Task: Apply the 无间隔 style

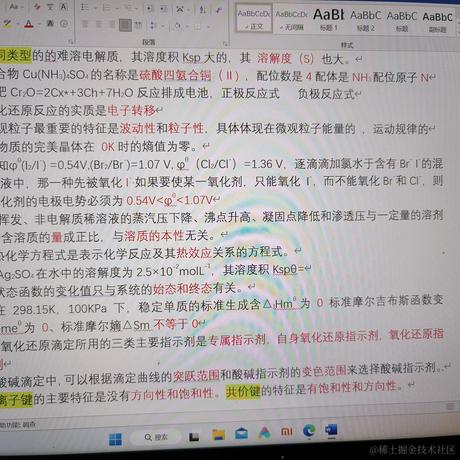Action: pos(291,19)
